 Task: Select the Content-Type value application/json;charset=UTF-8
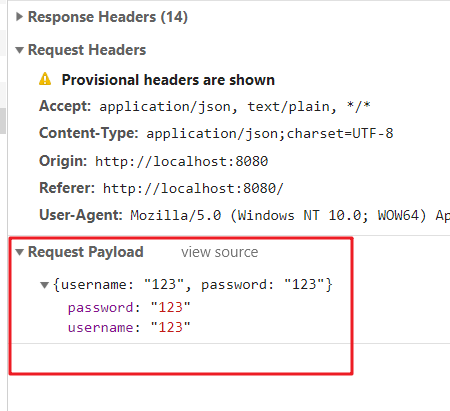pyautogui.click(x=270, y=134)
